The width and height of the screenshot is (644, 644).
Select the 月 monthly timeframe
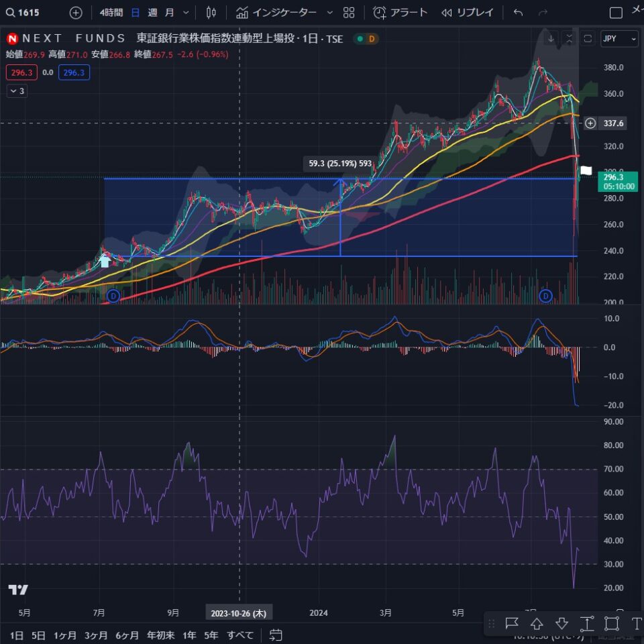click(169, 13)
